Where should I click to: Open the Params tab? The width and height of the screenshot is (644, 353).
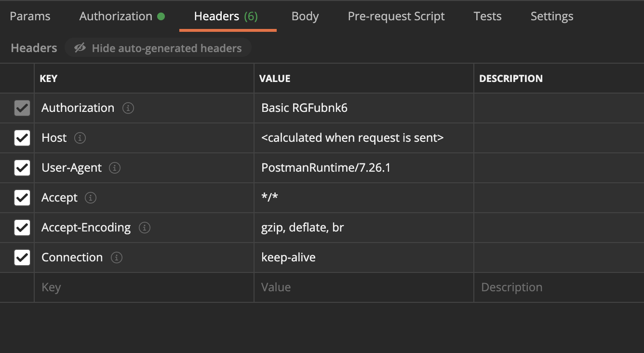coord(29,16)
